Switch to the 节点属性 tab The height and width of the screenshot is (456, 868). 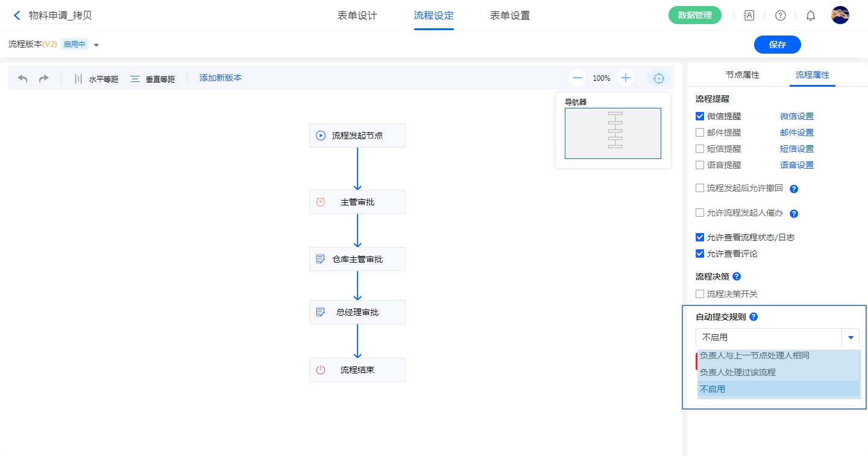click(x=742, y=75)
